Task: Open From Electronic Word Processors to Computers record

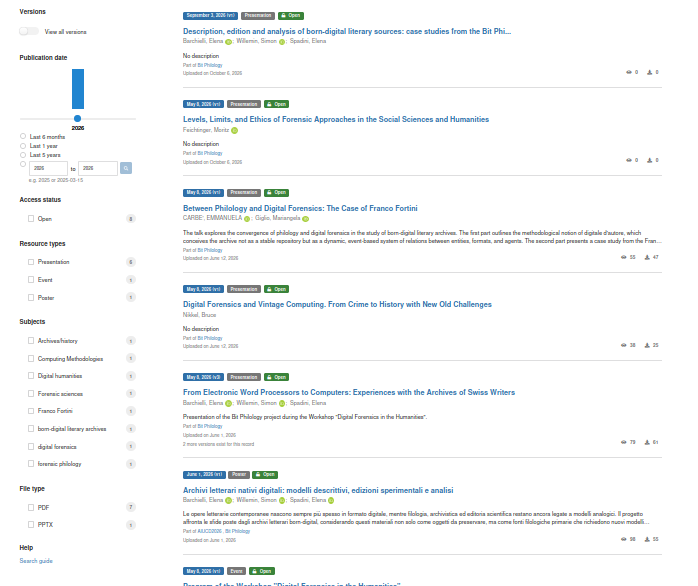Action: click(349, 392)
